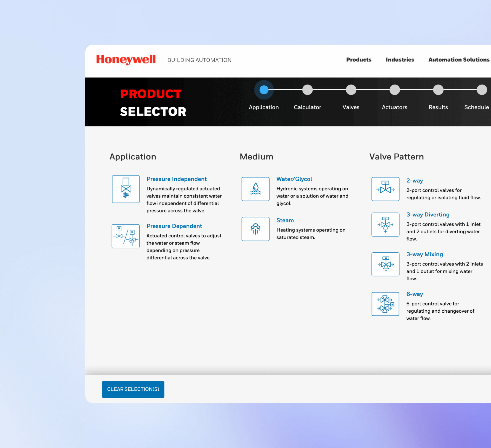Jump to the Calculator step
The width and height of the screenshot is (491, 448).
[x=308, y=90]
